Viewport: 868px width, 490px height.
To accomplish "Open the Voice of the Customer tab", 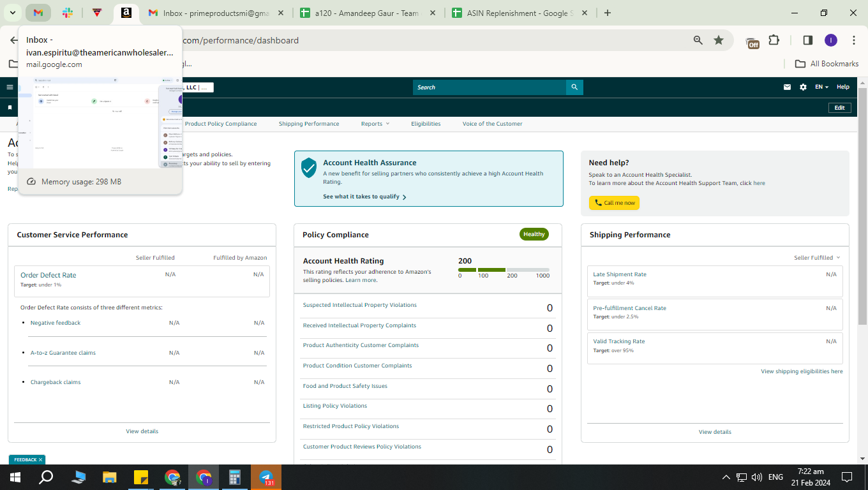I will click(493, 124).
